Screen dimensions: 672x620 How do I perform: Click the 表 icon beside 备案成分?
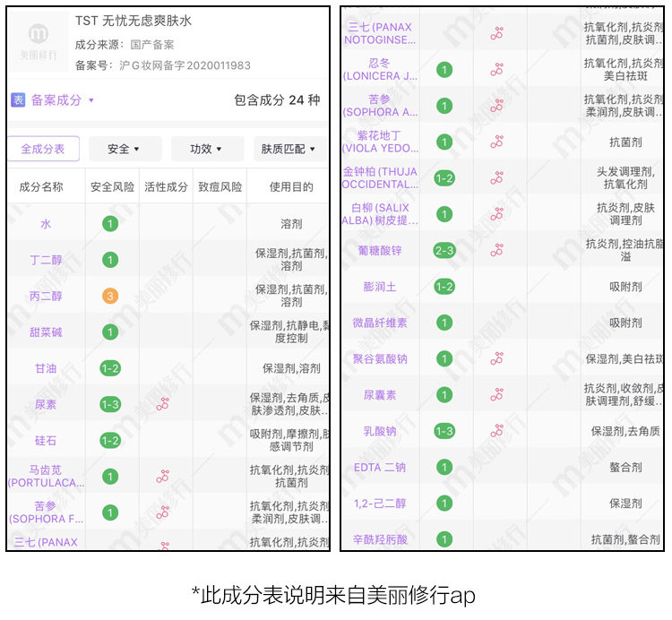pos(18,100)
